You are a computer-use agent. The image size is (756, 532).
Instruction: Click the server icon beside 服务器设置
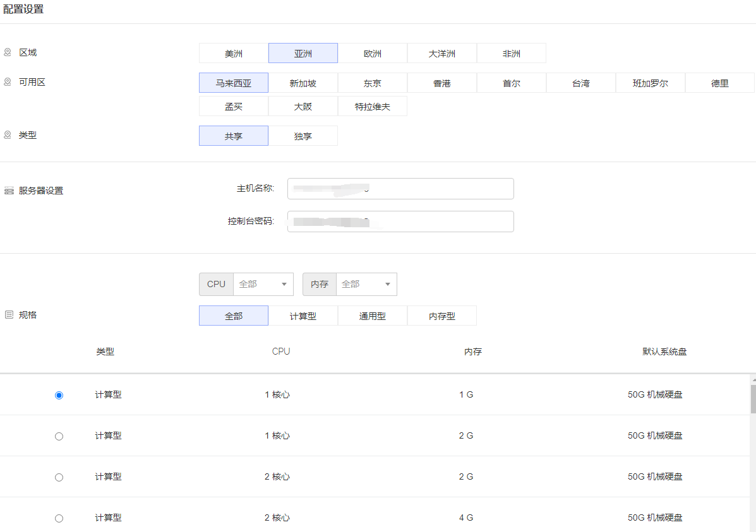pos(9,191)
